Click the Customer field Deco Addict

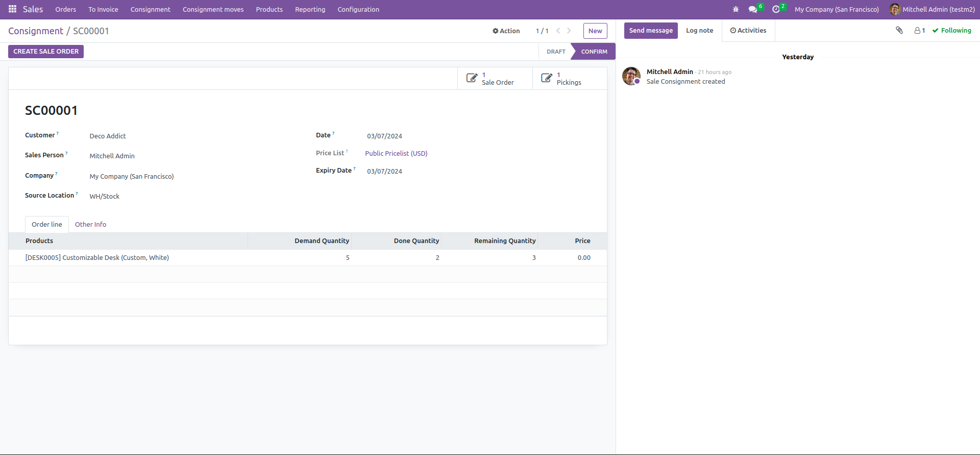(108, 136)
